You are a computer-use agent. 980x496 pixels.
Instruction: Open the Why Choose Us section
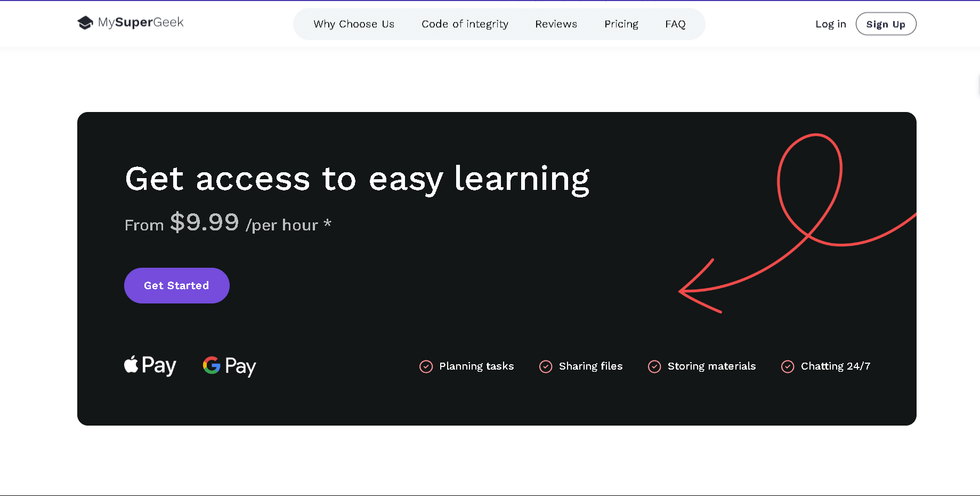pyautogui.click(x=354, y=24)
